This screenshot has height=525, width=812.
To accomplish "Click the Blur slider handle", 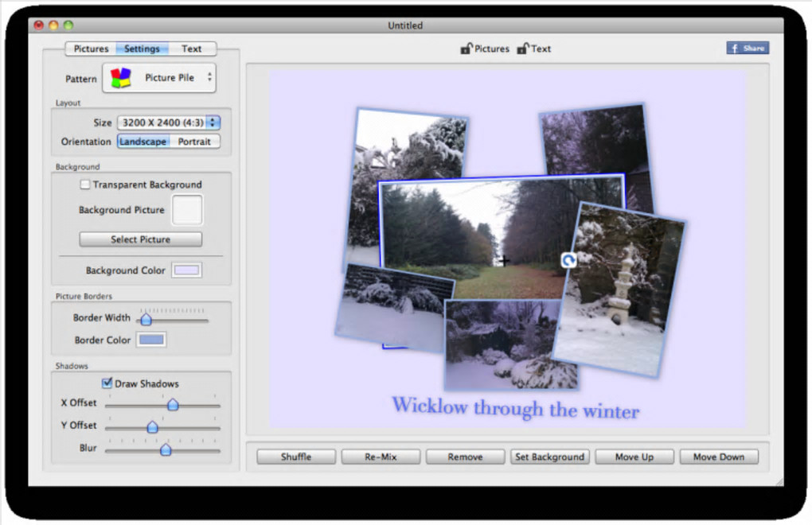I will point(166,449).
